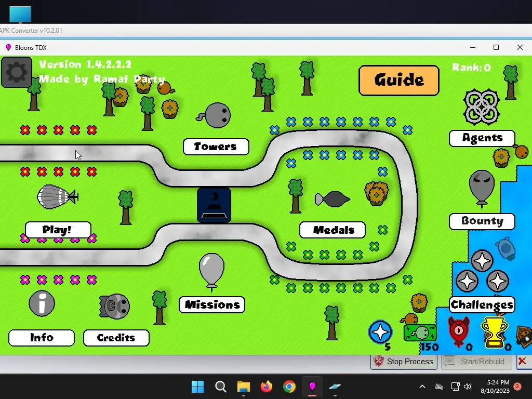Click the monitor icon on the desktop
The width and height of the screenshot is (532, 399).
20,15
